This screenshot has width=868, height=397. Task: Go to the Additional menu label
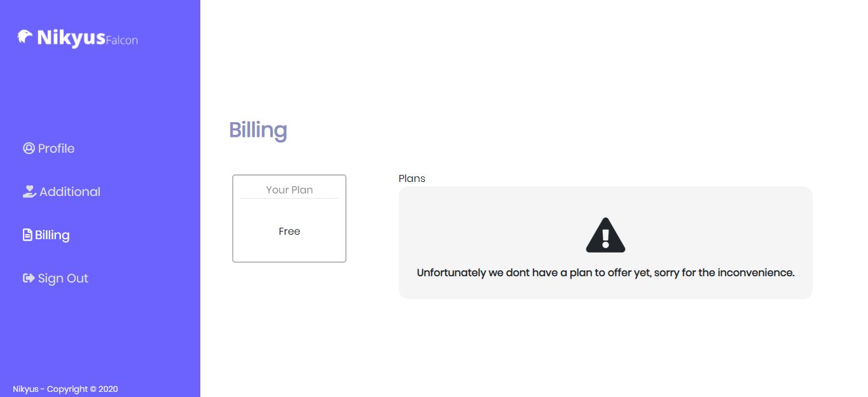(x=70, y=192)
